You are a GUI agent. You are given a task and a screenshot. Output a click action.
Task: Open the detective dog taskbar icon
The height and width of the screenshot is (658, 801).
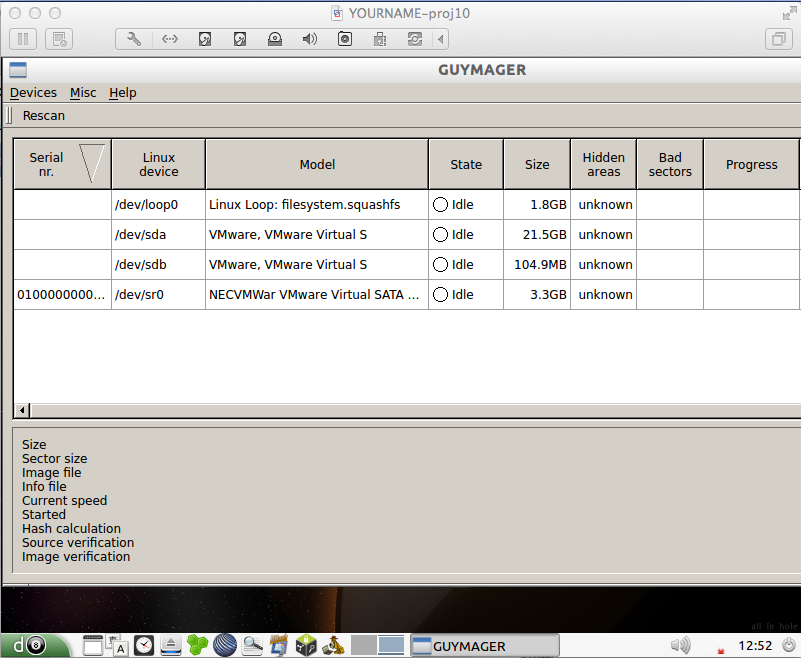[x=333, y=646]
